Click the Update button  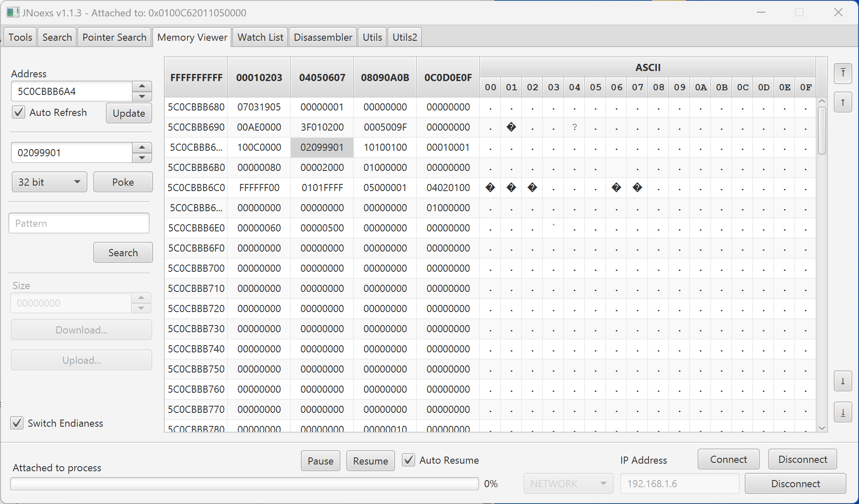pos(129,113)
